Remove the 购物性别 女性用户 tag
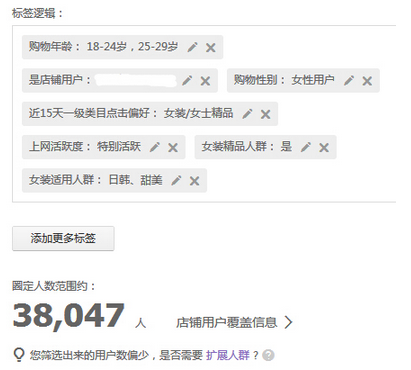The image size is (411, 370). [x=367, y=81]
